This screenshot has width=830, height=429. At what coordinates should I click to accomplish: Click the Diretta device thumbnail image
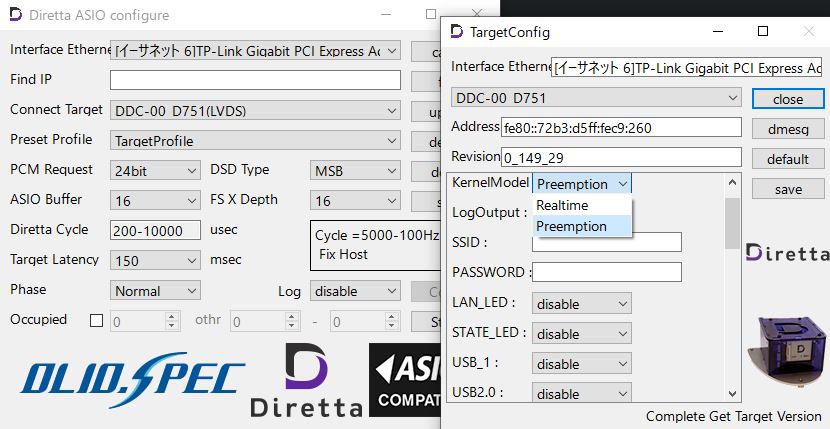click(788, 351)
